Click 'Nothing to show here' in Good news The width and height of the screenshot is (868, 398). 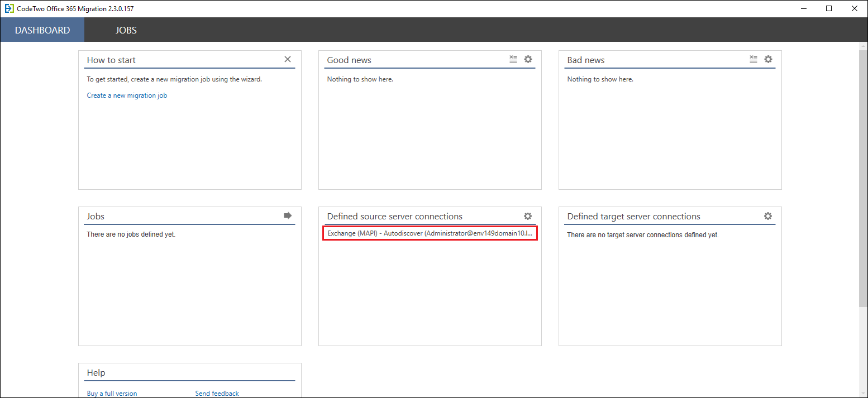[360, 79]
